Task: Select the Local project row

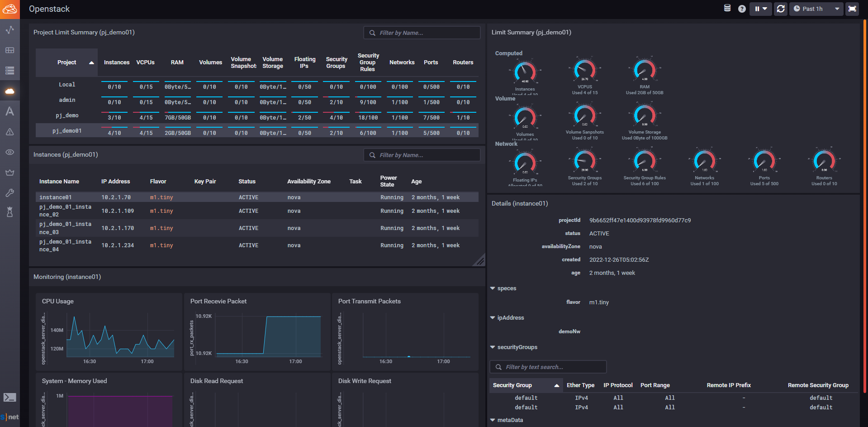Action: [257, 85]
